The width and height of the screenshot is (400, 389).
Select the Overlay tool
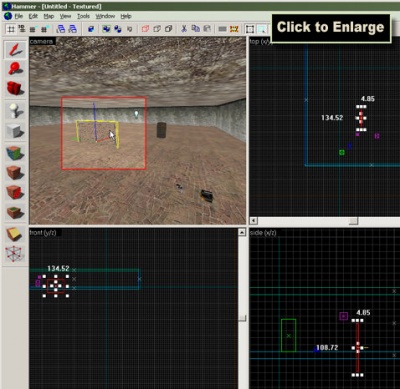15,212
